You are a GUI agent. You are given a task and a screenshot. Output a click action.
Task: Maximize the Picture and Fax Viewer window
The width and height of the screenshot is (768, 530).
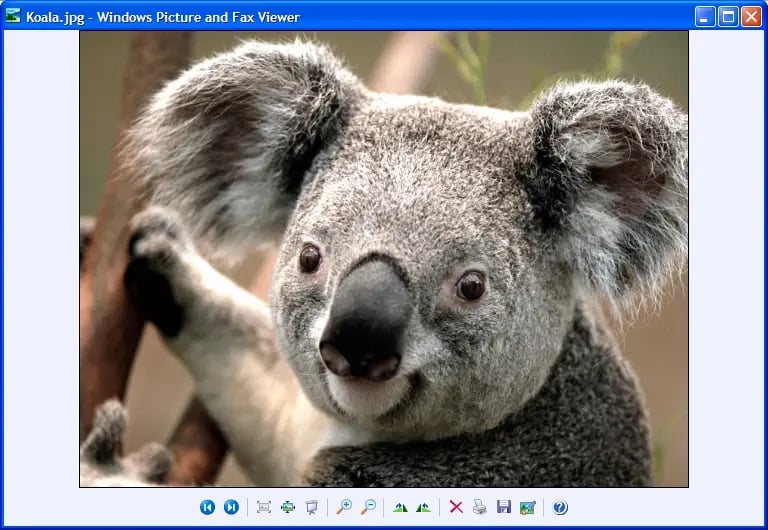tap(728, 16)
